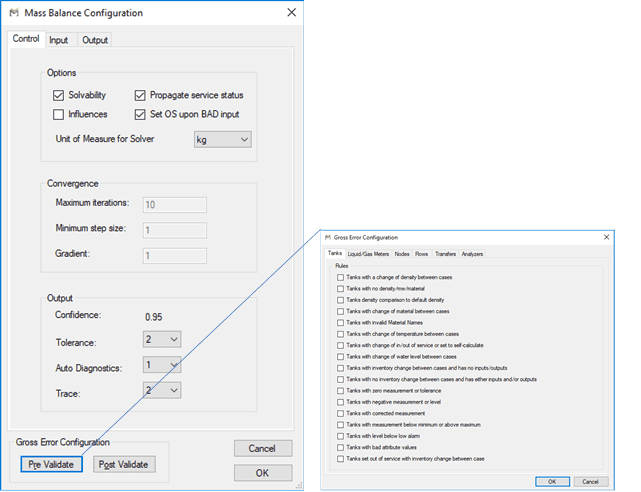Click OK in Mass Balance Configuration

[x=263, y=473]
